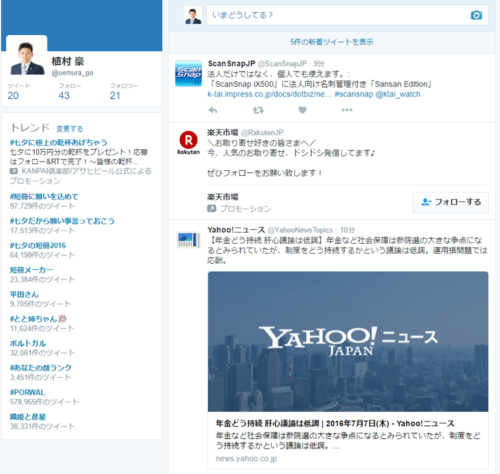The image size is (500, 474).
Task: Open k-tai.impress.co.jp link in tweet
Action: coord(269,94)
